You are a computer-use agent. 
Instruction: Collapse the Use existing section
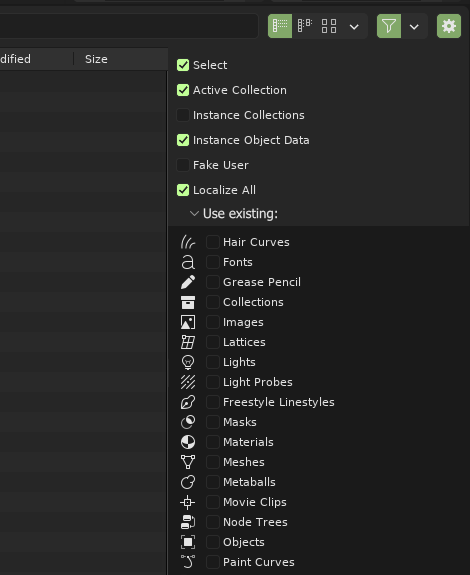pos(194,213)
